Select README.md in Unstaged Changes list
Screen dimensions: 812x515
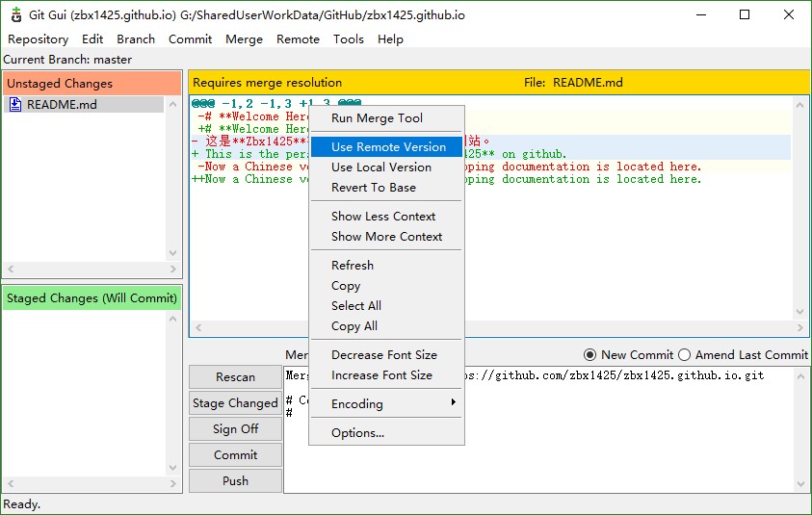tap(84, 105)
